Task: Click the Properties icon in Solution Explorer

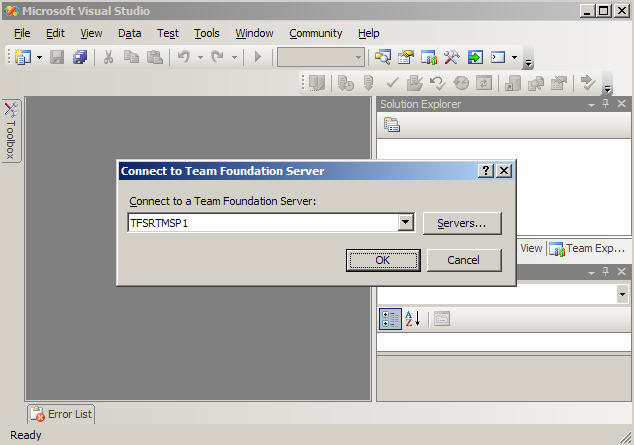Action: 392,125
